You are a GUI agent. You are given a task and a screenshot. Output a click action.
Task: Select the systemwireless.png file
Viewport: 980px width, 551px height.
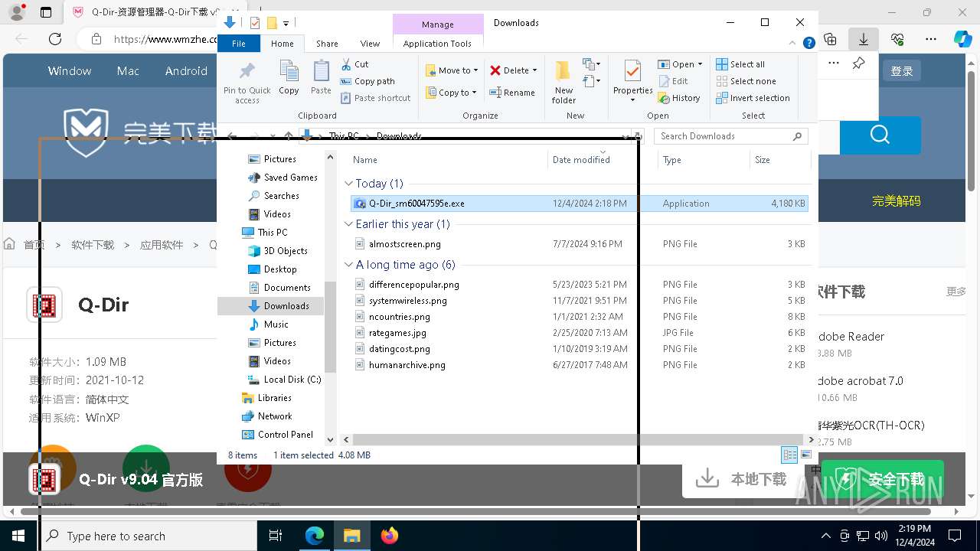[x=579, y=301]
